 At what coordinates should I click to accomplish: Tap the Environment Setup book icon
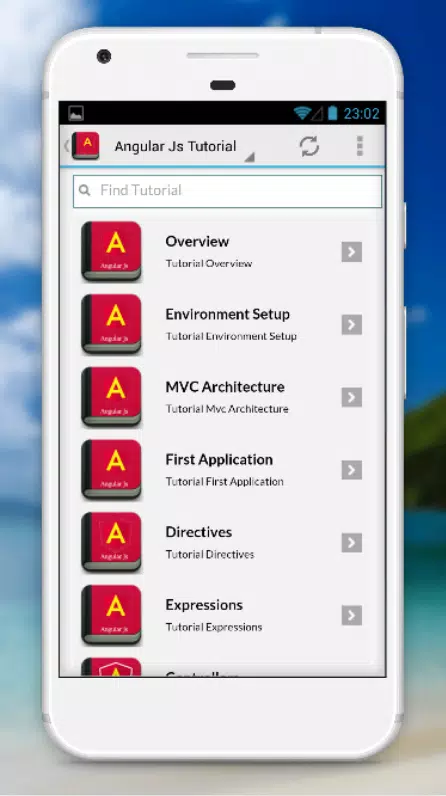(111, 324)
